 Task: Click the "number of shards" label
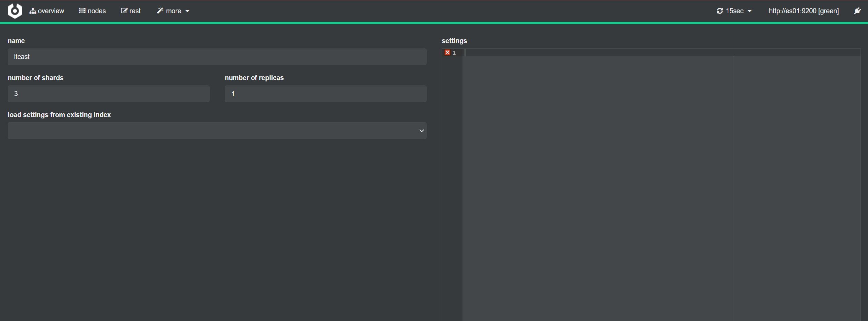36,78
